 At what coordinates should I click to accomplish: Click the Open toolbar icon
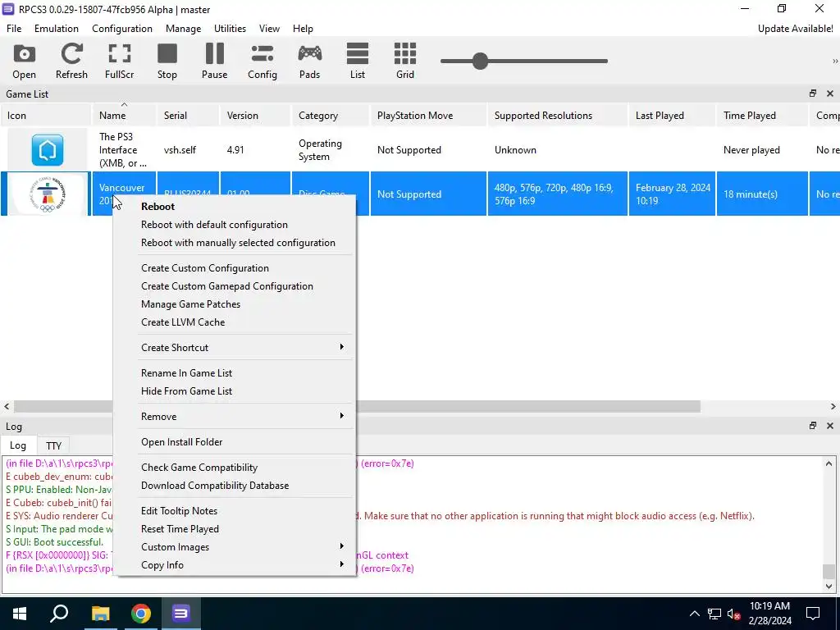pos(24,61)
